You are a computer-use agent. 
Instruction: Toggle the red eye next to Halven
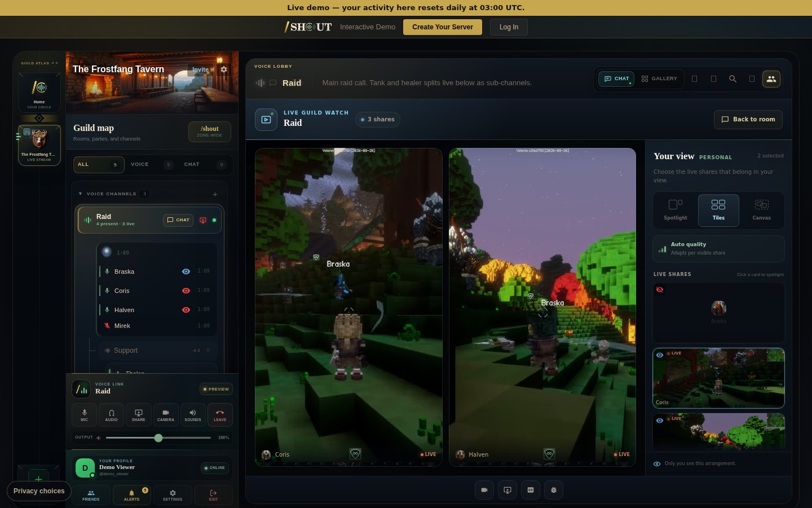click(186, 310)
